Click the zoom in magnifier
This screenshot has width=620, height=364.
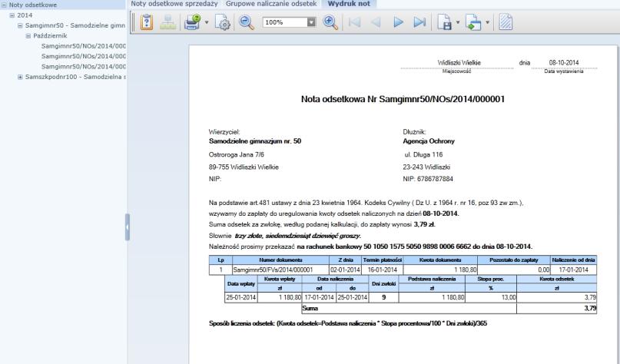330,22
